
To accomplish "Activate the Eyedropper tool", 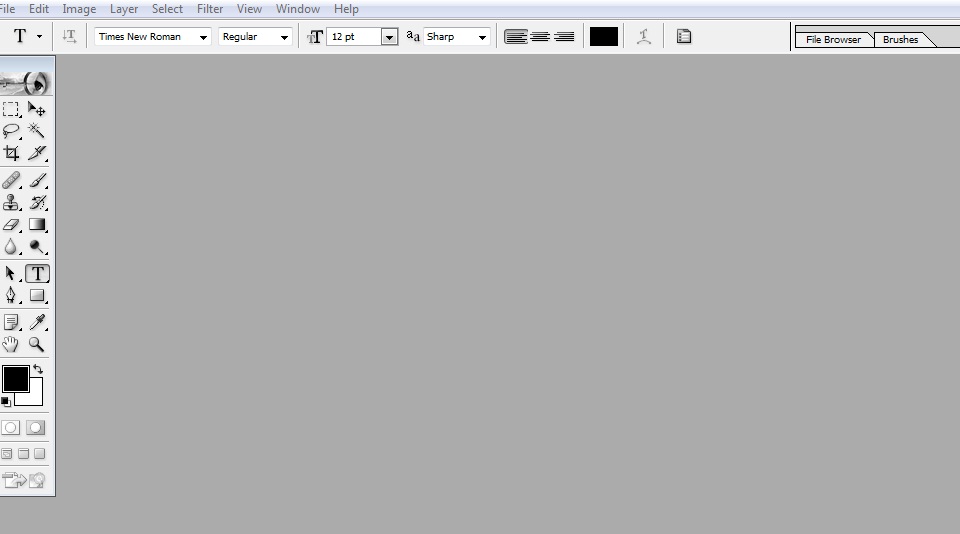I will click(37, 322).
